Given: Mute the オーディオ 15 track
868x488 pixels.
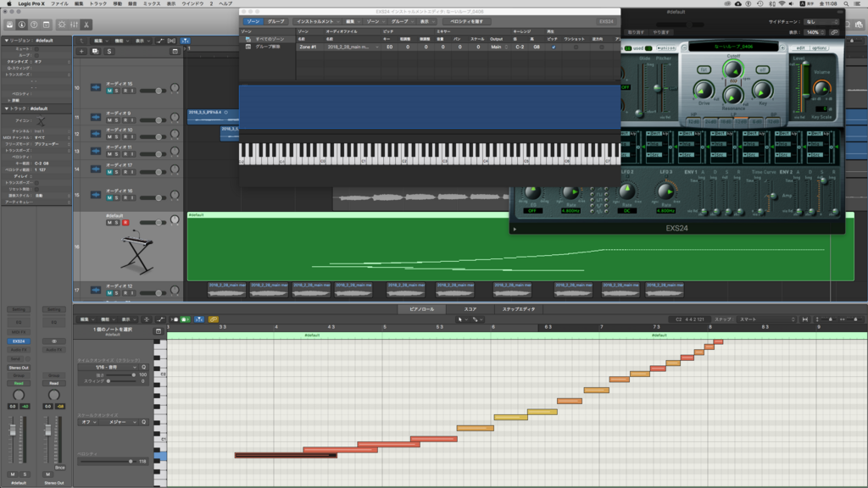Looking at the screenshot, I should (109, 91).
